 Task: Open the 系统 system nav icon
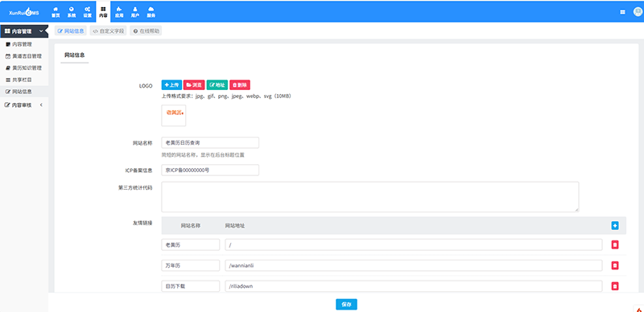click(x=72, y=12)
